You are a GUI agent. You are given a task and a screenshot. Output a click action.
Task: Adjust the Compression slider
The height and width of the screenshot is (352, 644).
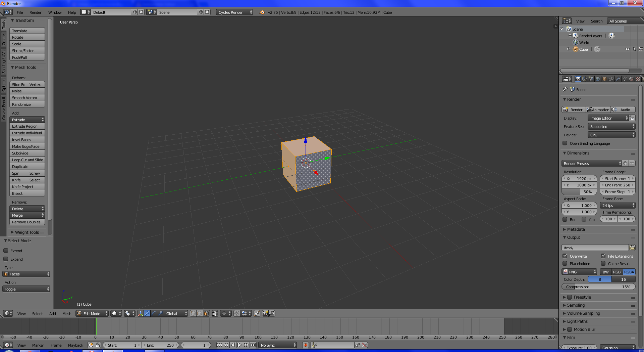click(x=598, y=287)
